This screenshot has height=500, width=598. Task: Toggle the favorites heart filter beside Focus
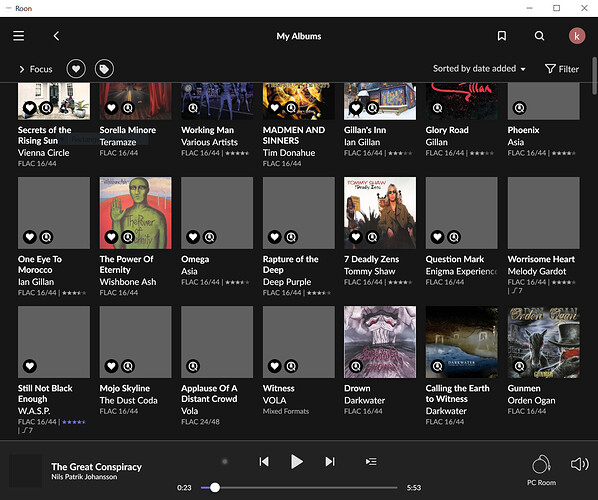coord(76,69)
